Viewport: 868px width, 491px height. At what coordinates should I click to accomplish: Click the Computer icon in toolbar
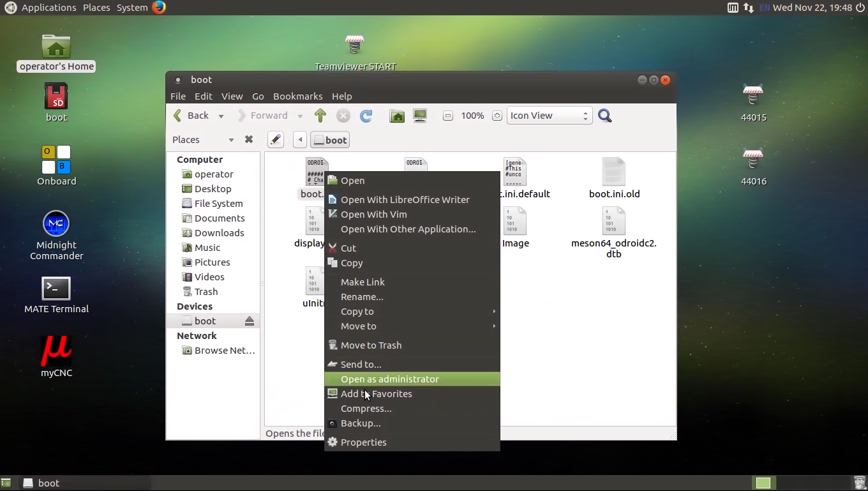point(420,116)
